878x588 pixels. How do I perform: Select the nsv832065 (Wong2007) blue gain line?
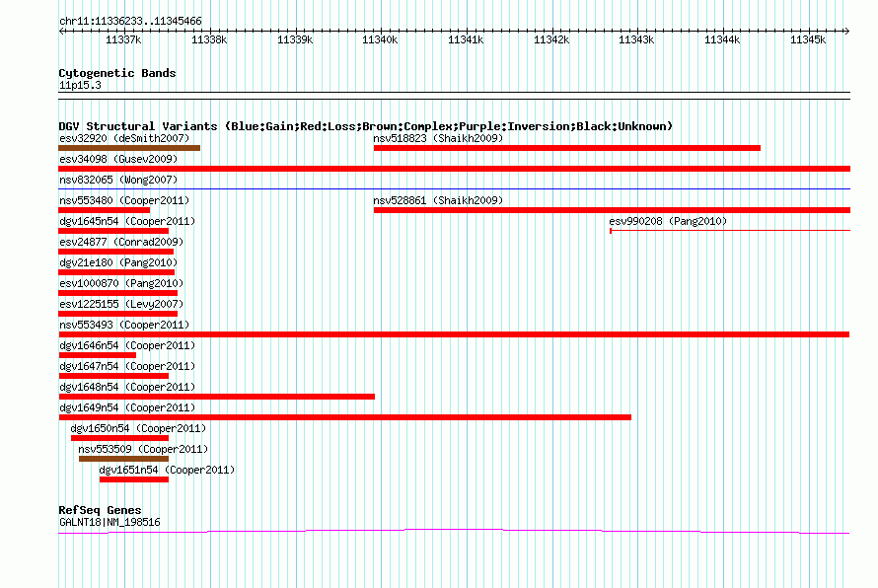[x=454, y=189]
